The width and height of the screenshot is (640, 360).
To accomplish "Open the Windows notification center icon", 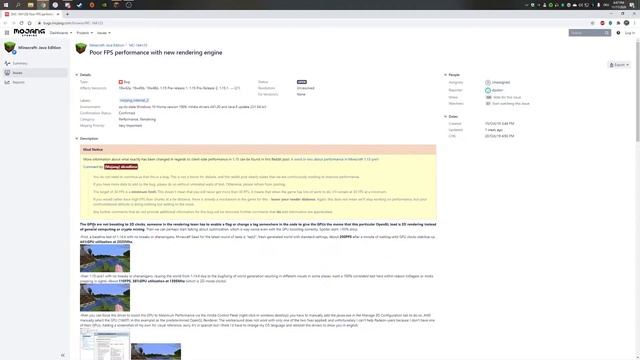I will coord(632,5).
